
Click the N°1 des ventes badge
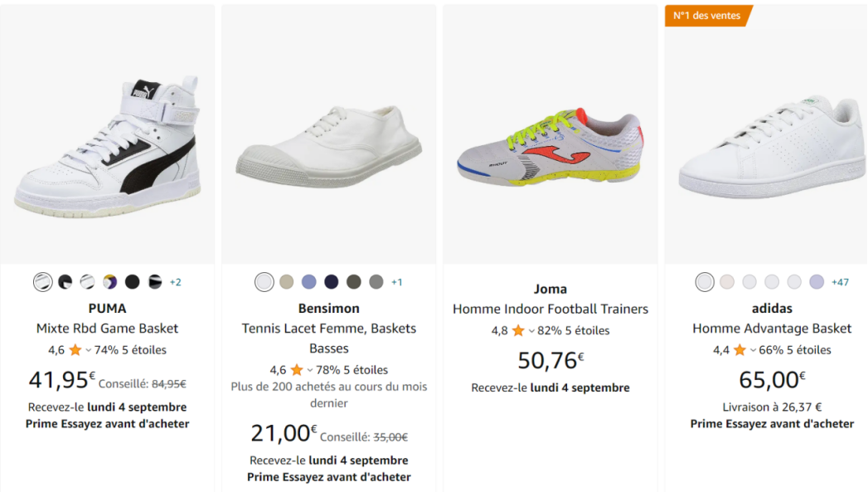coord(707,16)
